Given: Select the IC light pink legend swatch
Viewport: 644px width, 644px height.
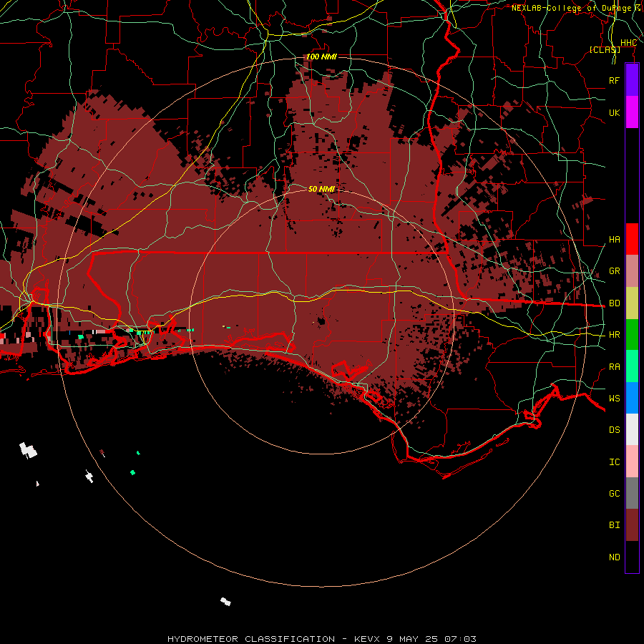Looking at the screenshot, I should click(632, 462).
